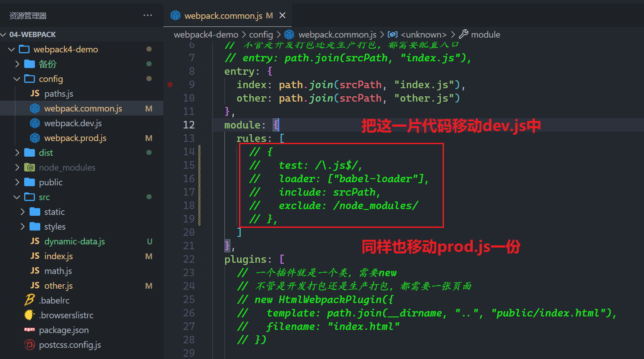Click the public folder icon
Screen dimensions: 644x359
click(x=30, y=182)
